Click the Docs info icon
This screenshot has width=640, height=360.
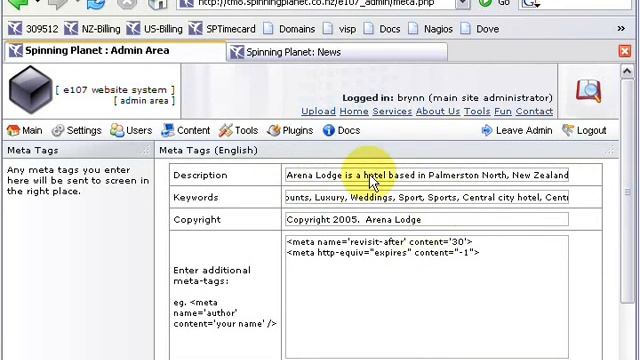(x=329, y=130)
